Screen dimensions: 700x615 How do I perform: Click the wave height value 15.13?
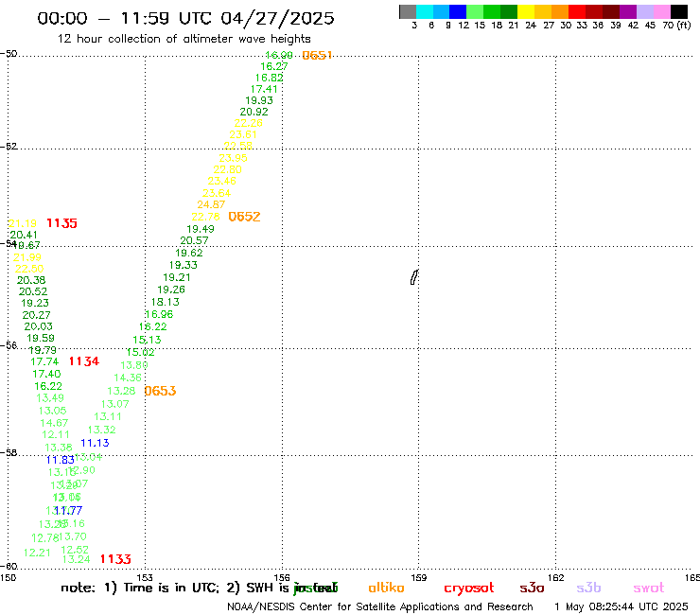click(x=147, y=340)
